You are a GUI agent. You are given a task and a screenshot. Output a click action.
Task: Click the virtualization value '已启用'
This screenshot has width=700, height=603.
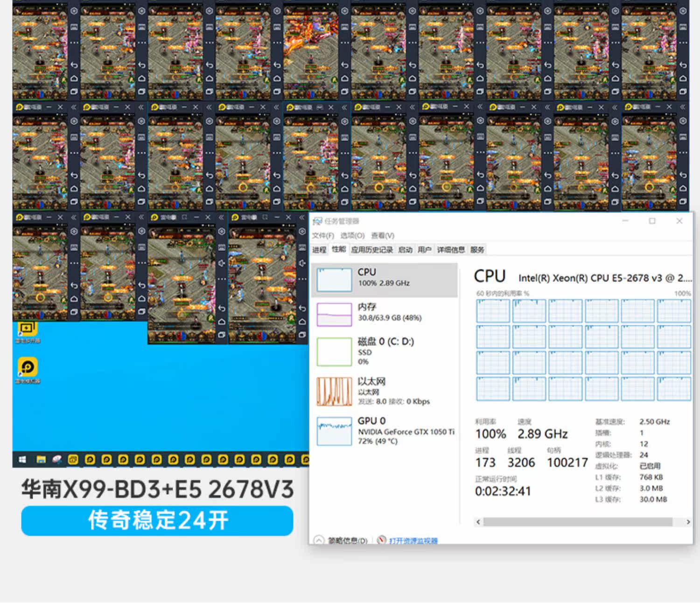[x=650, y=466]
